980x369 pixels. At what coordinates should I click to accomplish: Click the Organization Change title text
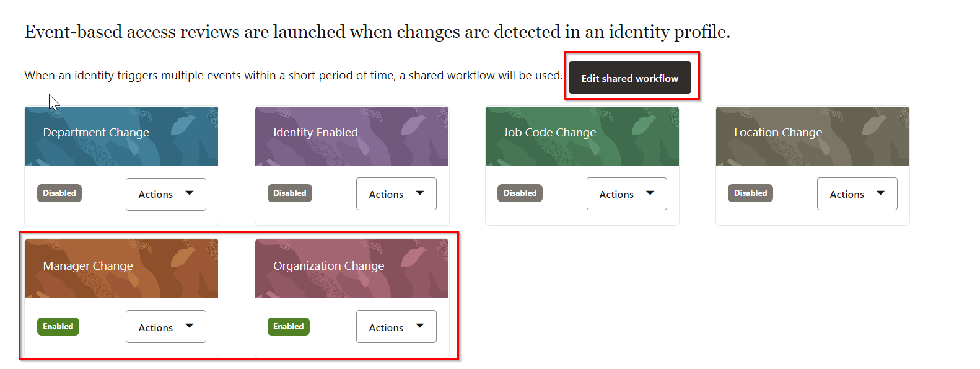(x=328, y=265)
